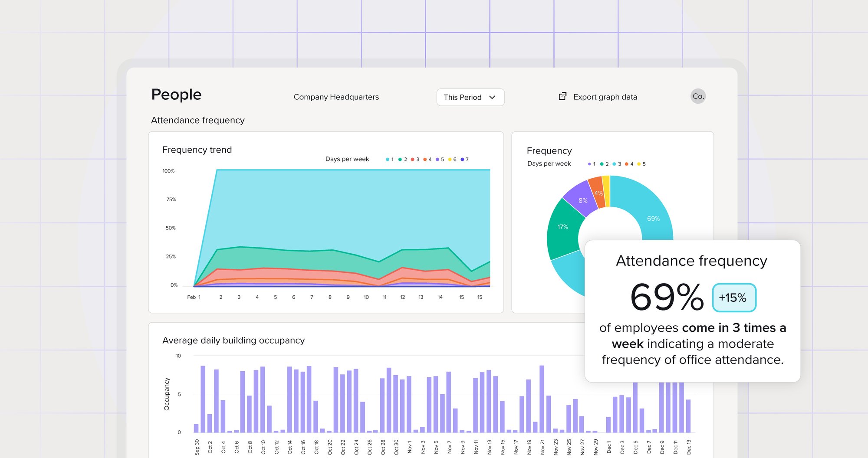The width and height of the screenshot is (868, 458).
Task: Click the 4% orange donut segment
Action: click(598, 193)
